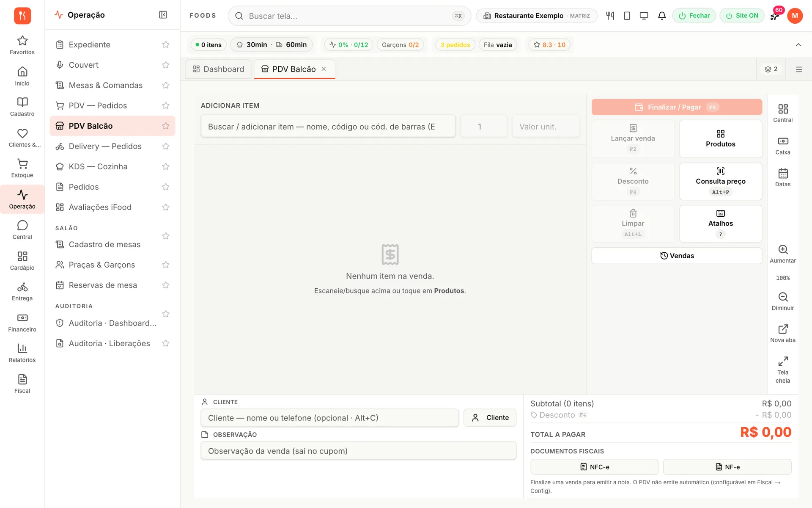Open the Restaurante Exemplo selector
812x508 pixels.
536,16
